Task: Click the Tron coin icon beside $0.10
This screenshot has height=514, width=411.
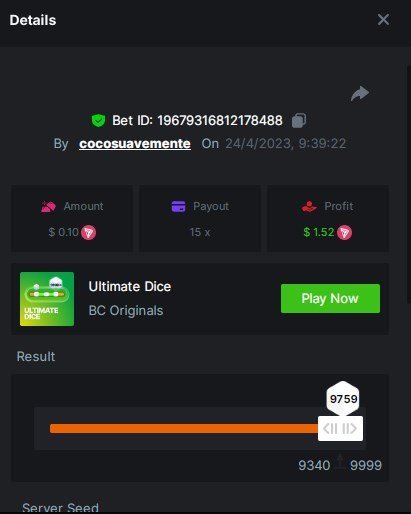Action: coord(88,232)
